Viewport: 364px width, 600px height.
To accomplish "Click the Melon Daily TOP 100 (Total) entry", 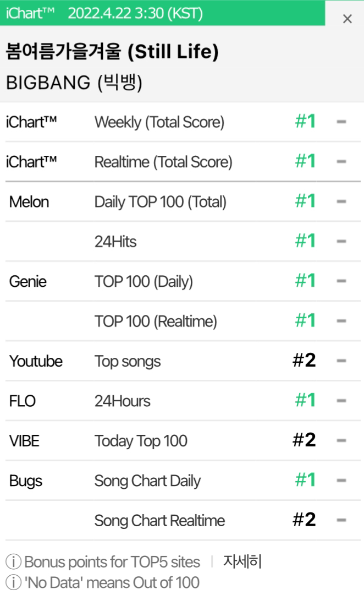I will pos(183,201).
